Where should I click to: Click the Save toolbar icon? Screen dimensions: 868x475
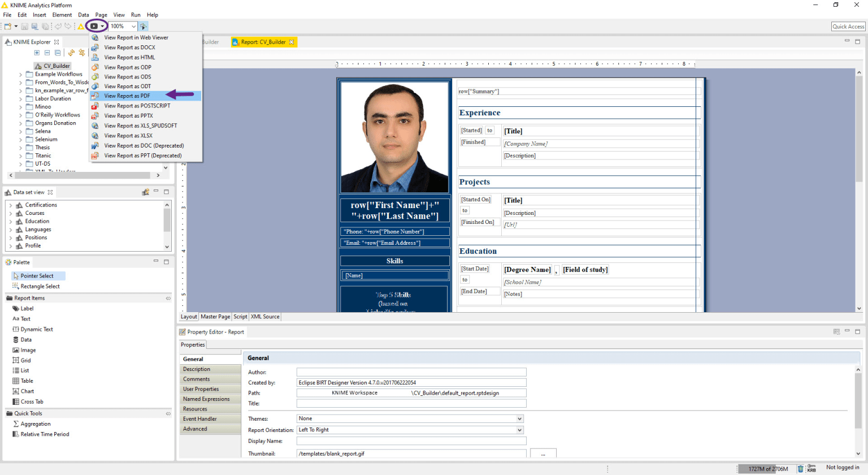25,26
